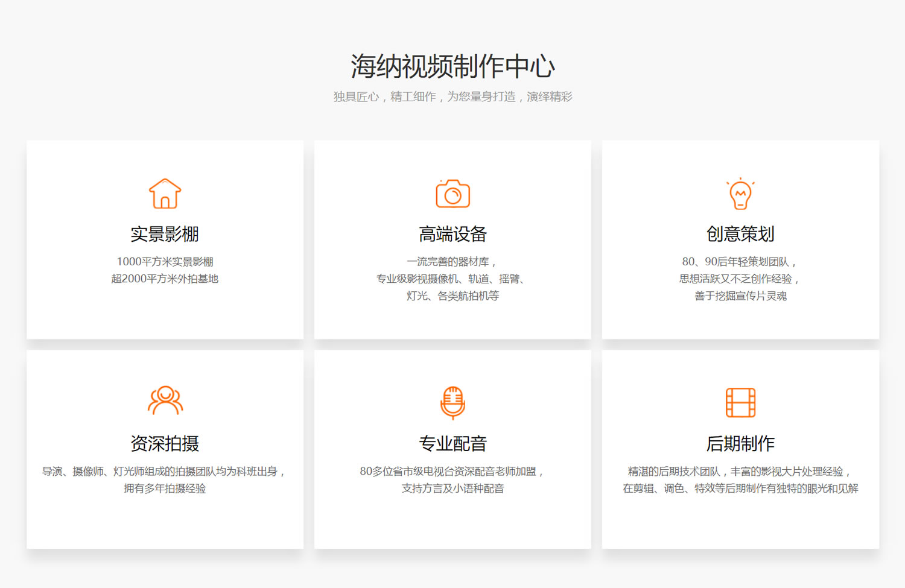
Task: Click the orange house icon above 实景影棚
Action: [x=165, y=194]
